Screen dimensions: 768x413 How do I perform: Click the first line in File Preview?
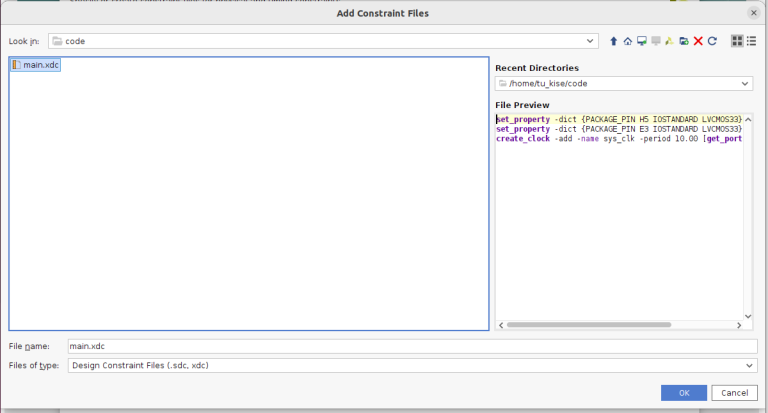tap(618, 119)
